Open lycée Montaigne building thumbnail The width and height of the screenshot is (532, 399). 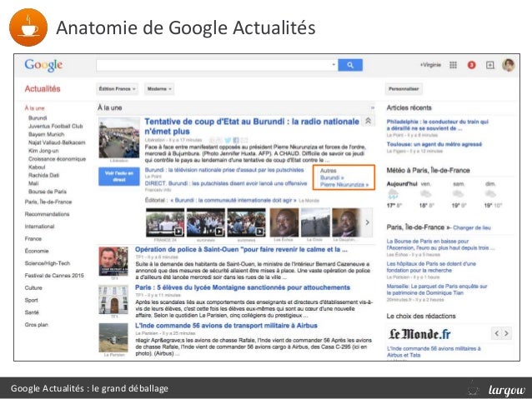click(113, 299)
